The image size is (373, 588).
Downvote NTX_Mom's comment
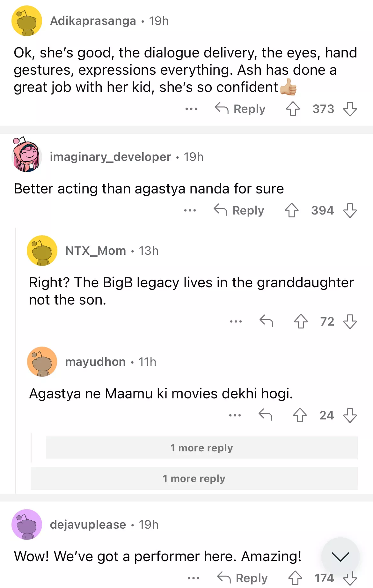pos(350,321)
